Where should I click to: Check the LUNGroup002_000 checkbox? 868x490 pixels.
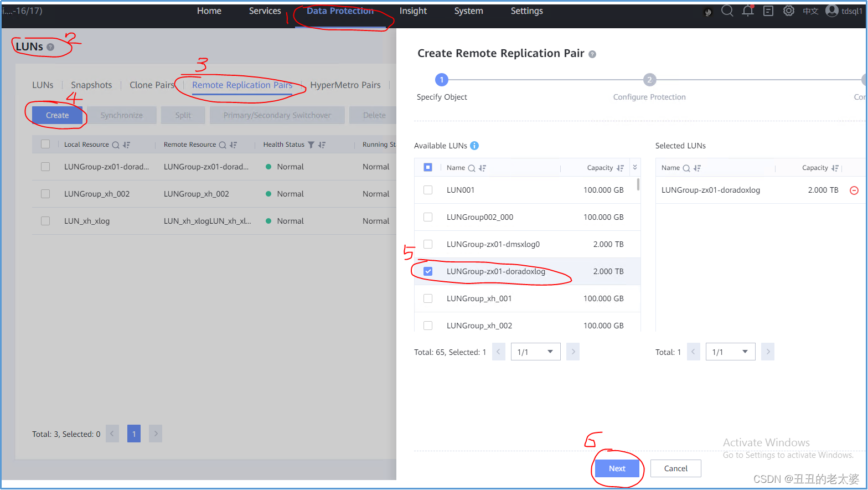(x=428, y=217)
